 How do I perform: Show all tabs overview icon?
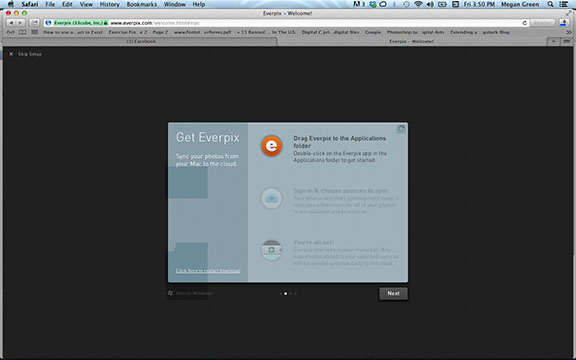click(567, 42)
